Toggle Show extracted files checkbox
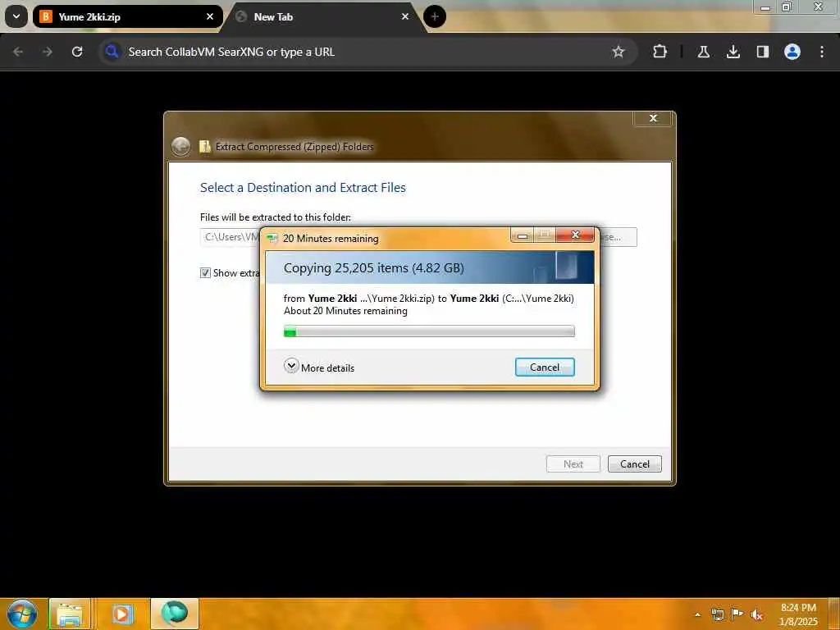 point(205,273)
